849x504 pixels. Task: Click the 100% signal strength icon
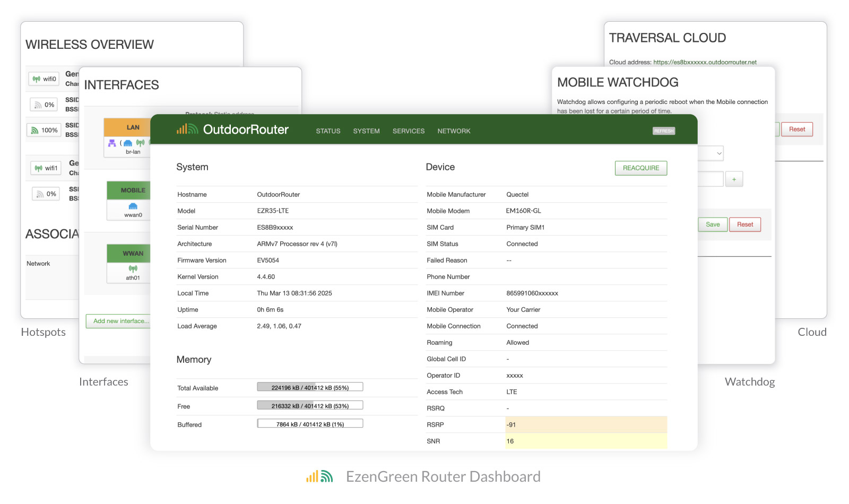click(x=34, y=131)
